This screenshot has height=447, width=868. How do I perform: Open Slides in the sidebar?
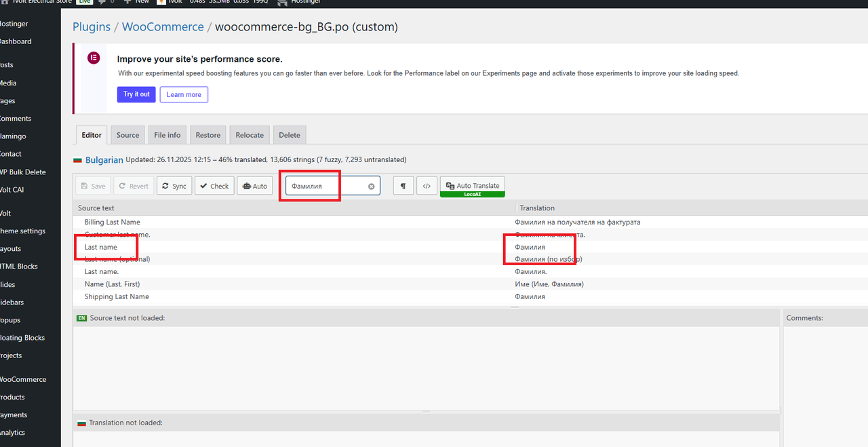pos(8,284)
